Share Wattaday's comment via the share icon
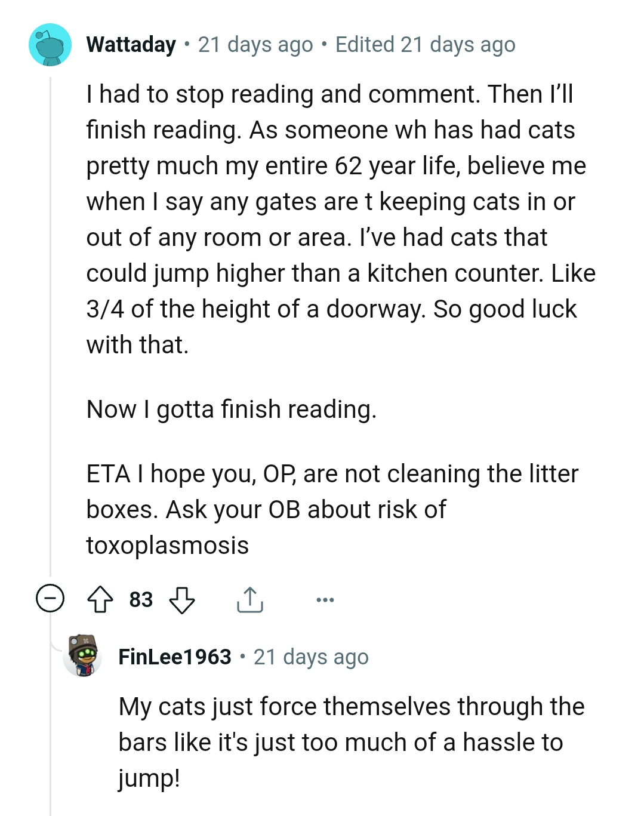Viewport: 644px width, 816px height. point(251,600)
